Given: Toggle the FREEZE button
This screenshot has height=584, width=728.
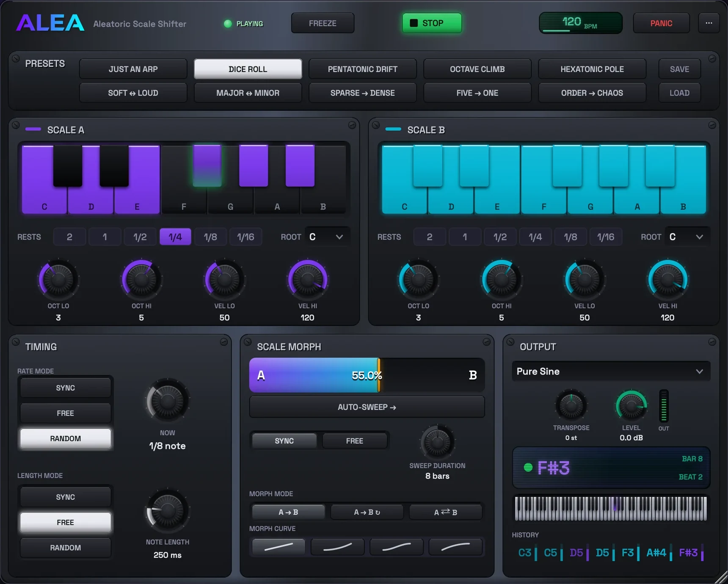Looking at the screenshot, I should (323, 23).
